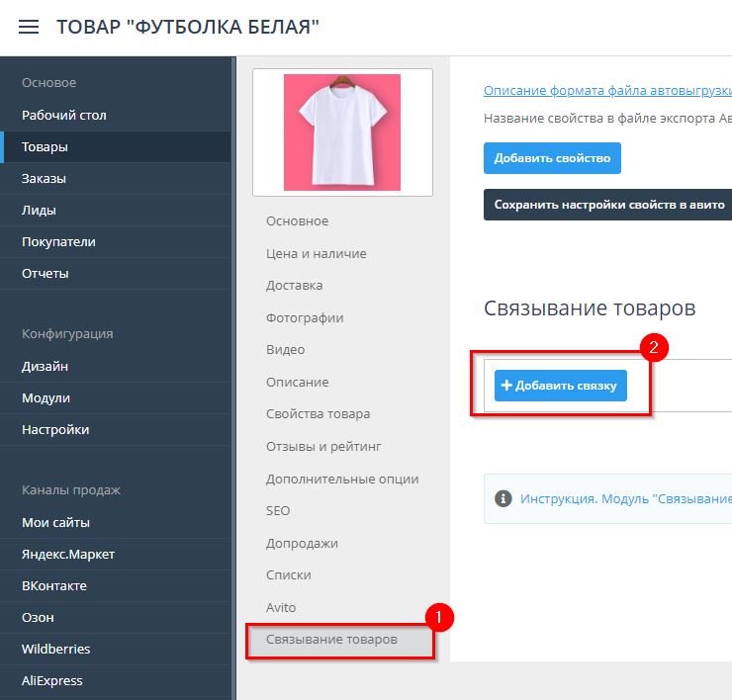Click the Добавить свойство button
This screenshot has height=700, width=732.
552,158
